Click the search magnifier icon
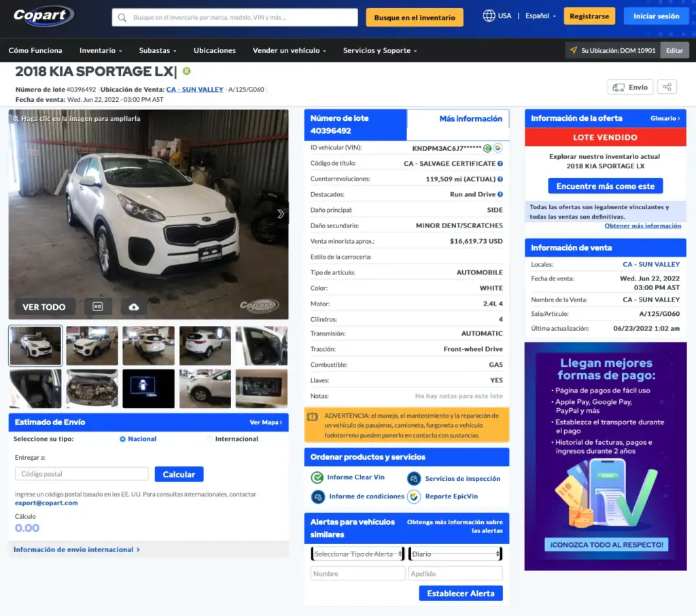 [x=122, y=17]
